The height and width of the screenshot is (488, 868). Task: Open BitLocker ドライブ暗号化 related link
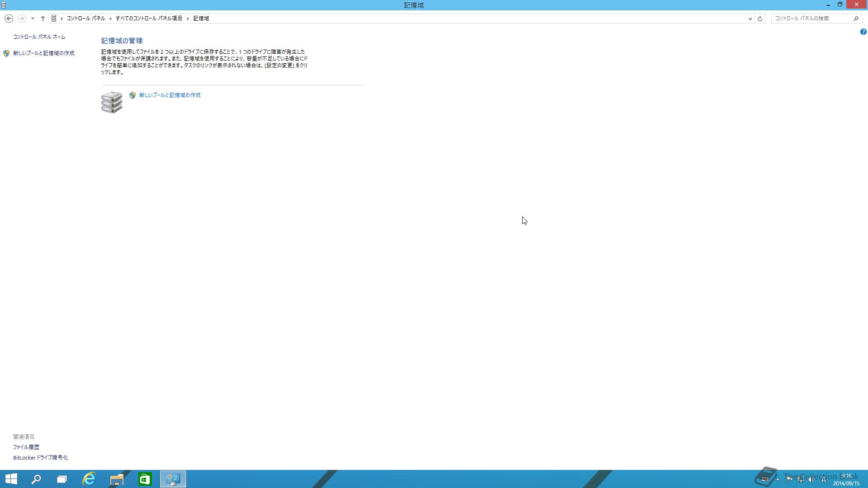41,457
